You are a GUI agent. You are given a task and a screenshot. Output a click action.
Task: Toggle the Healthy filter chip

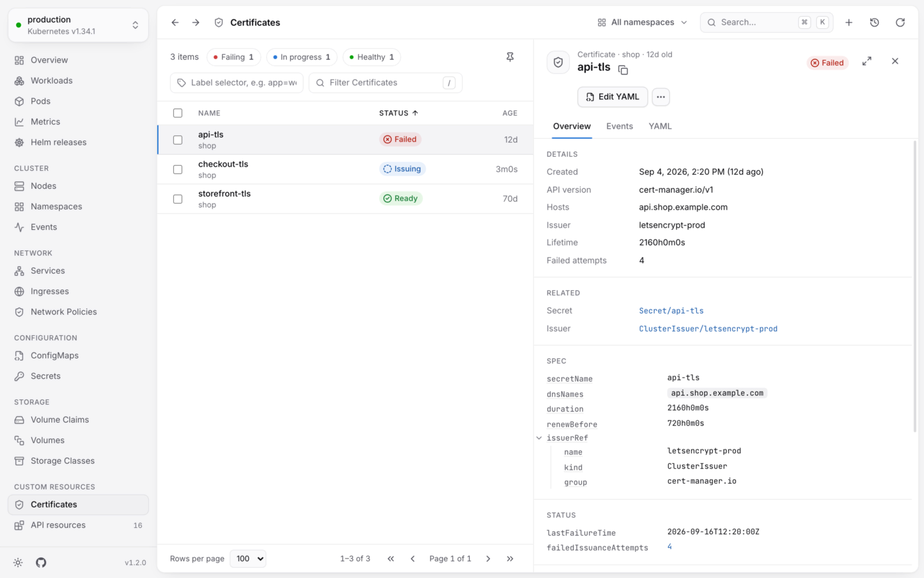point(372,57)
